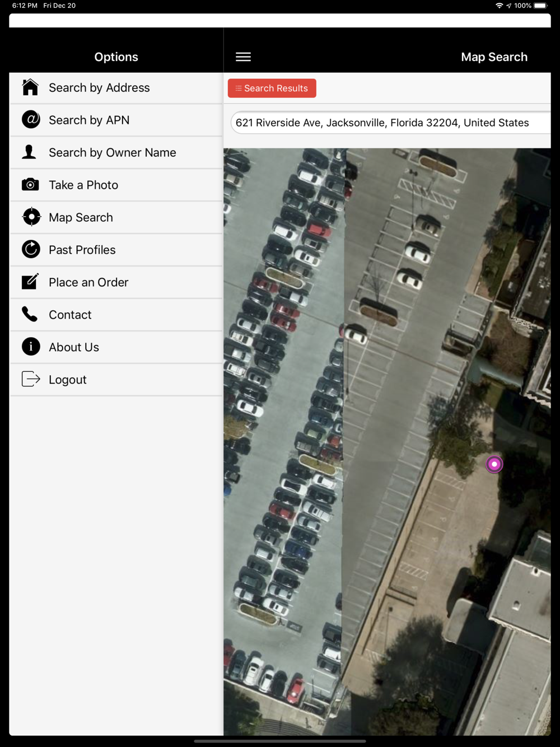Open the Contact option

116,315
